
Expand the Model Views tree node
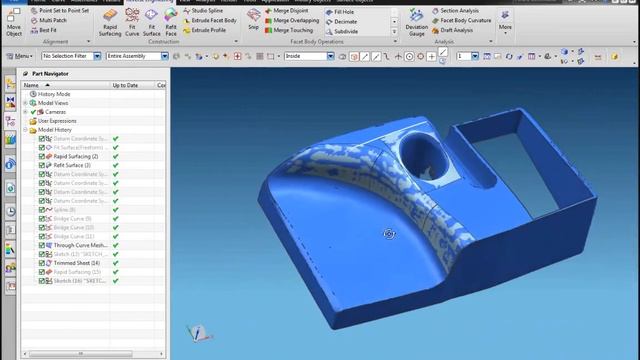click(25, 103)
